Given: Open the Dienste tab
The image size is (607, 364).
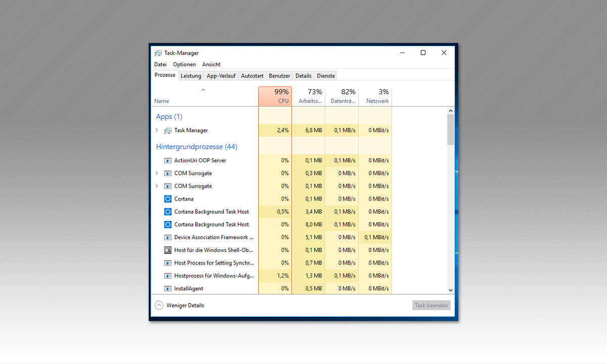Looking at the screenshot, I should [326, 76].
